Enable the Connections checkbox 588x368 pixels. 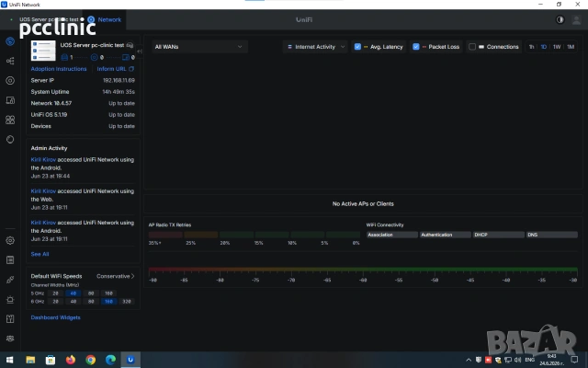[x=472, y=47]
